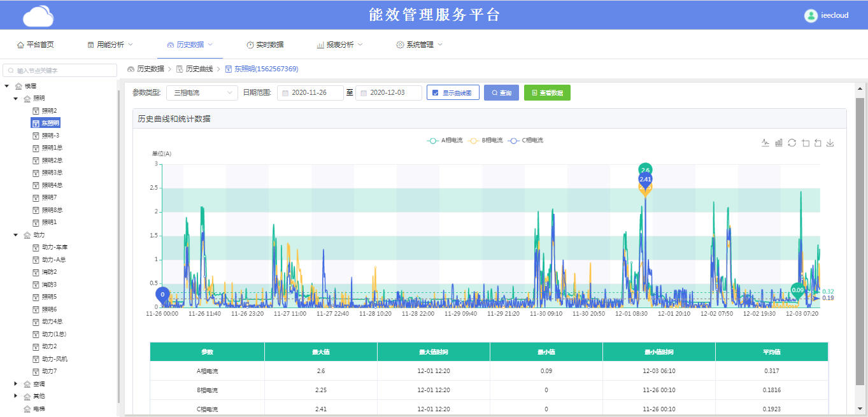Open the 历史数据 nav menu
Viewport: 868px width, 417px height.
190,45
